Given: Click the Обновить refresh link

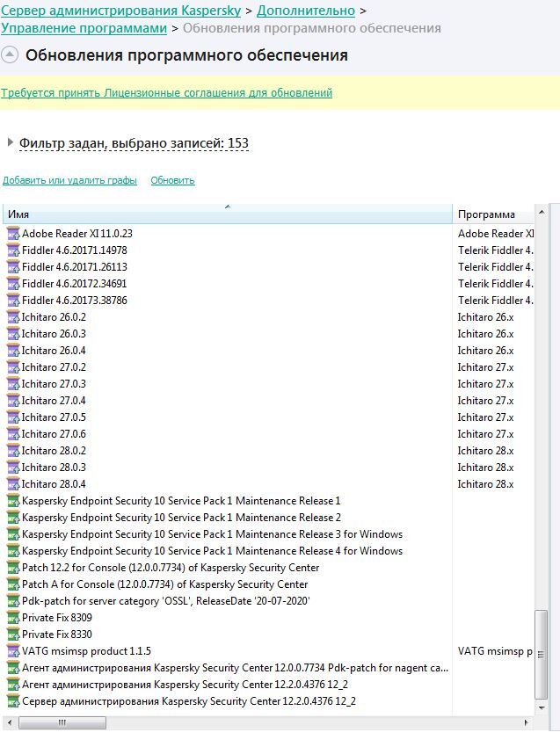Looking at the screenshot, I should click(x=172, y=180).
